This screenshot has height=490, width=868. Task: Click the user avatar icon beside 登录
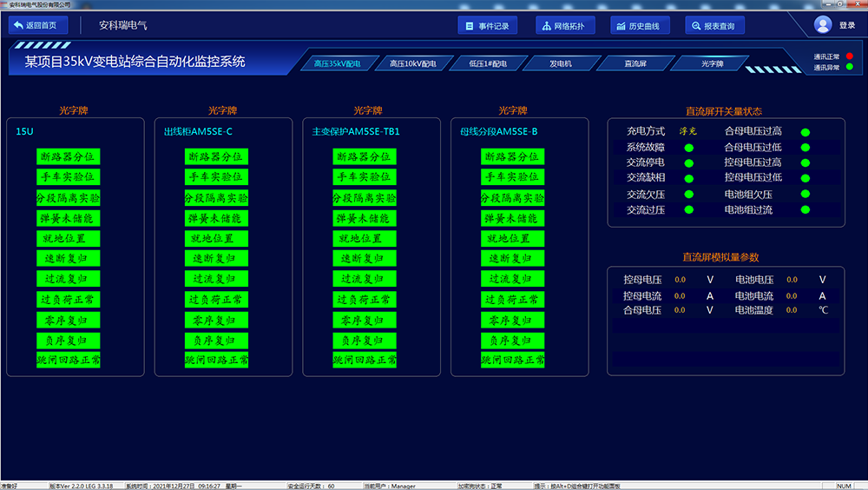coord(823,25)
